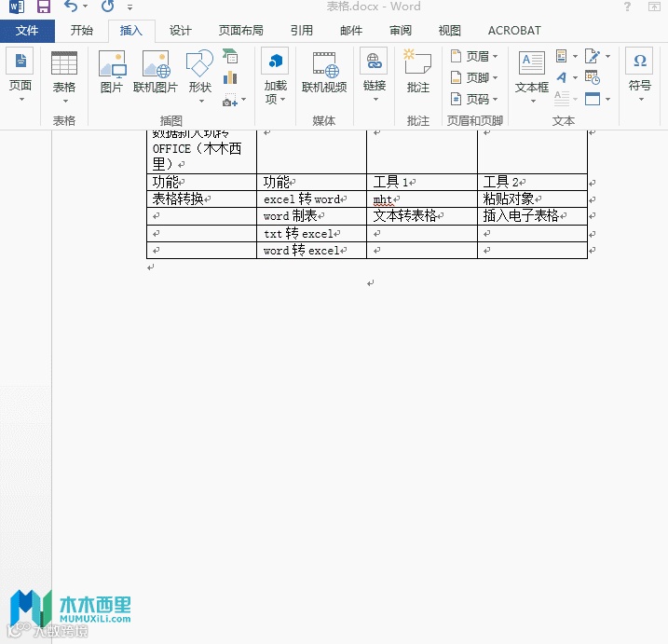Switch to the 引用 (References) tab
The height and width of the screenshot is (644, 668).
tap(302, 31)
